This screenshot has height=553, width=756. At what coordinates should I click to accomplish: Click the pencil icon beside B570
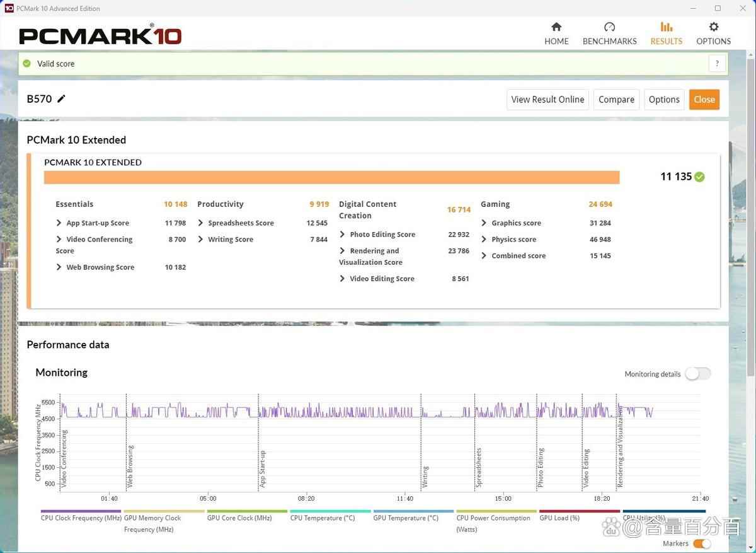(x=61, y=98)
